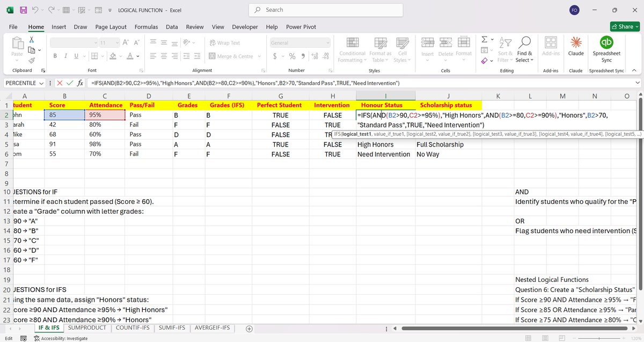Open the Power Pivot tab
The image size is (644, 342).
click(x=301, y=27)
